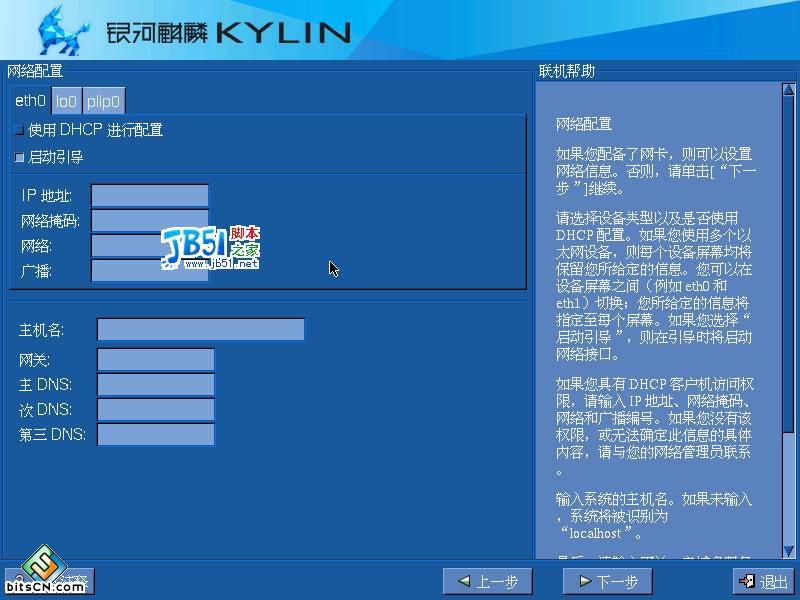The image size is (800, 600).
Task: Go back with 上一步 button
Action: point(488,581)
